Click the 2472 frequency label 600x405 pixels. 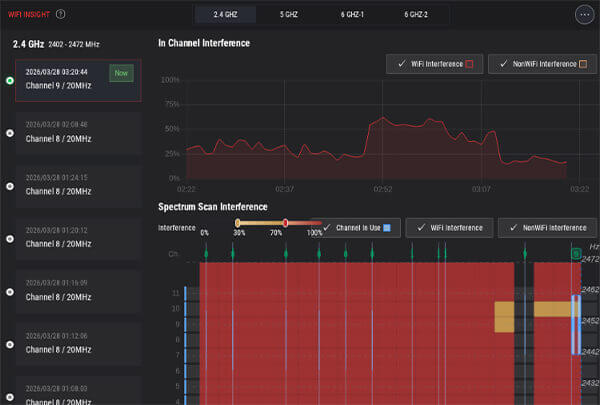point(590,259)
